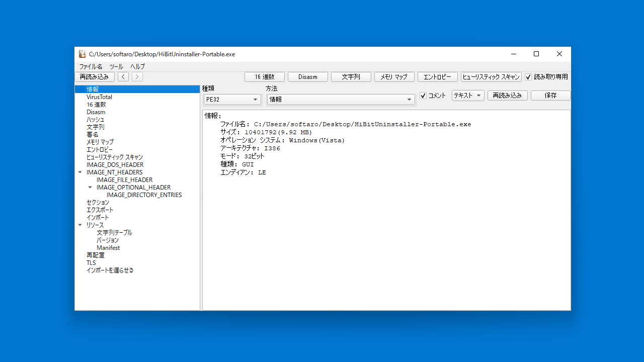
Task: Select インポート in the tree
Action: (x=98, y=218)
